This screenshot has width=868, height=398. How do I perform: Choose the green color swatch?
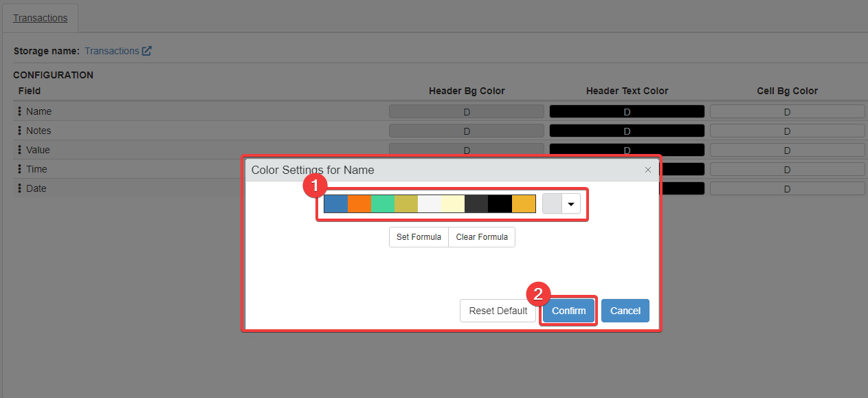point(383,204)
